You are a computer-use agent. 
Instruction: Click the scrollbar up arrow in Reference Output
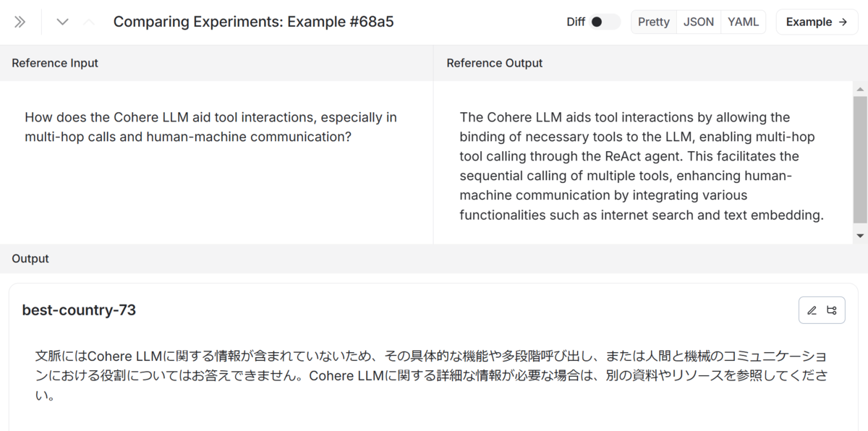(x=860, y=89)
